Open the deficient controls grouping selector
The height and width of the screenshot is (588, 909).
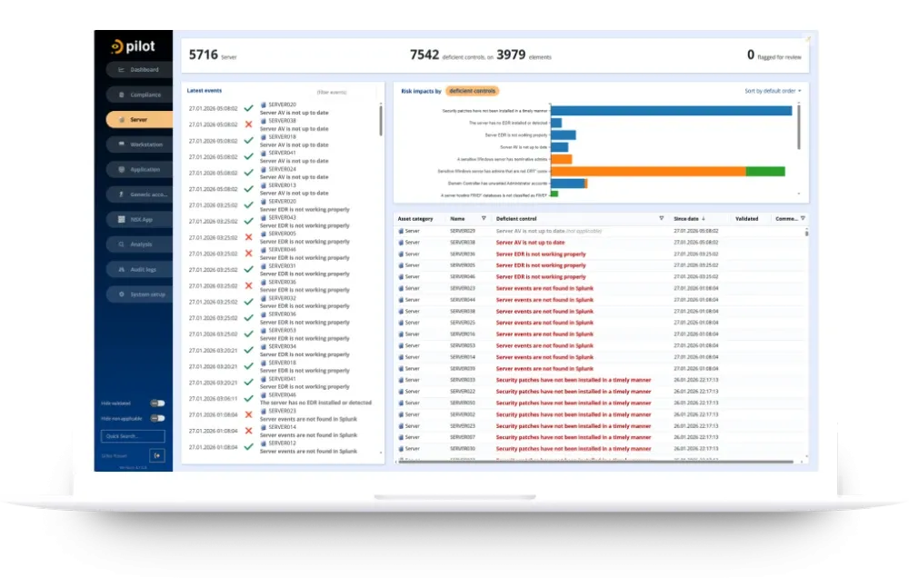tap(472, 91)
